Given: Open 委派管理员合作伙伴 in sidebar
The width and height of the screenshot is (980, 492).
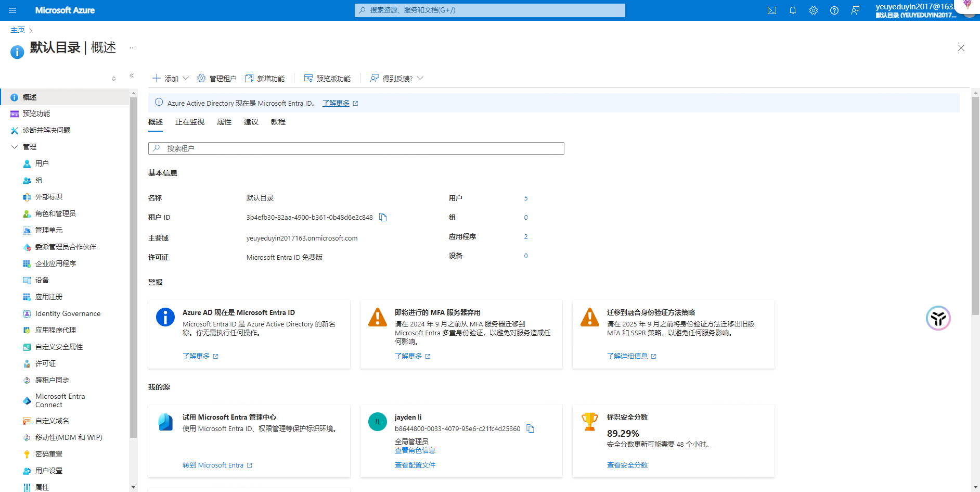Looking at the screenshot, I should click(x=66, y=247).
